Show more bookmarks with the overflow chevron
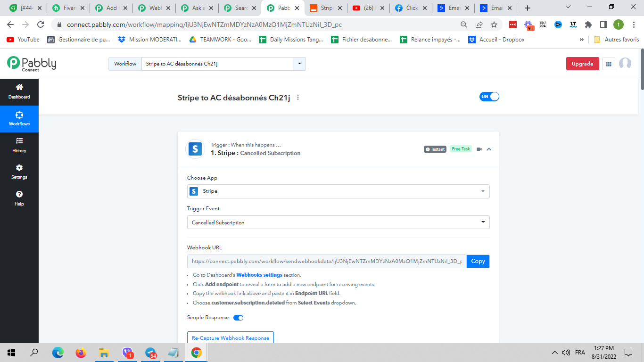This screenshot has height=362, width=644. coord(581,40)
